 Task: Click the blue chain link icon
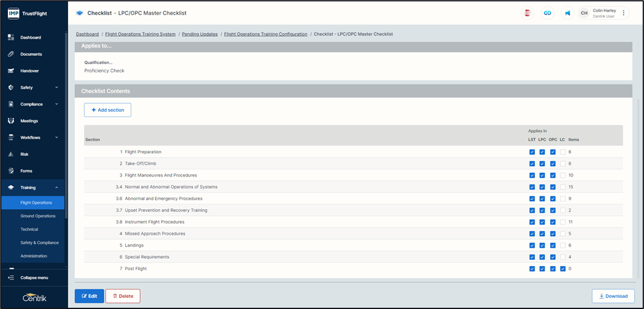pos(547,13)
